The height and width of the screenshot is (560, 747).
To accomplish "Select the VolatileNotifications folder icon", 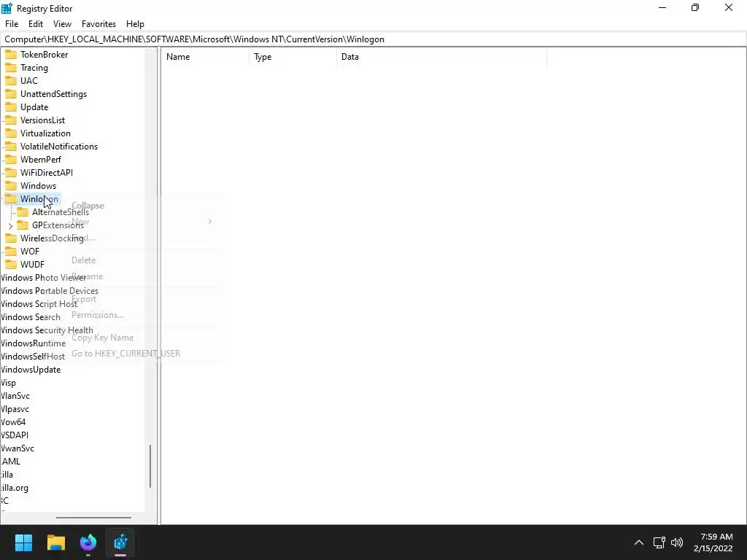I will click(x=10, y=146).
